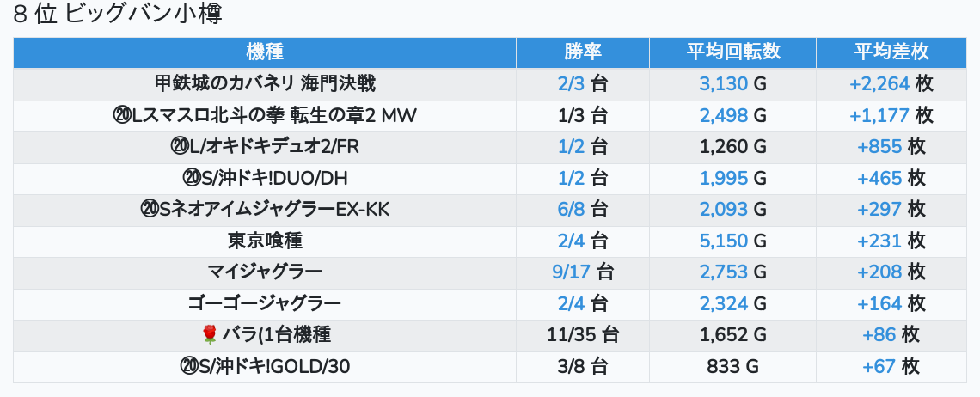Click the +1,177 difference for 北斗の拳
980x397 pixels.
click(x=879, y=116)
